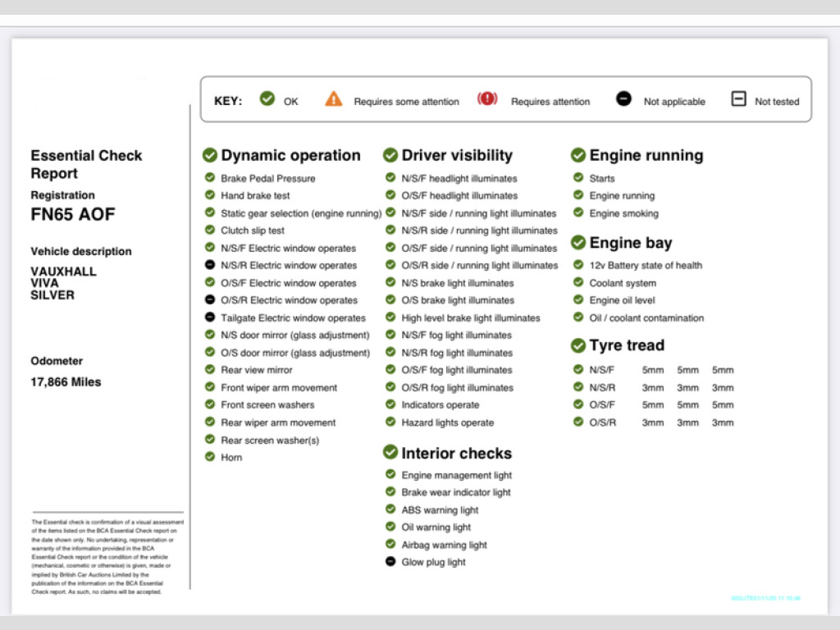Viewport: 840px width, 630px height.
Task: Click the Not tested square icon in the key
Action: click(738, 99)
